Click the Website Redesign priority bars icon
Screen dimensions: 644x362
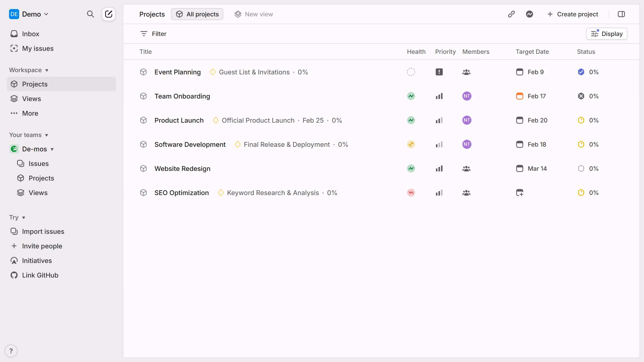[x=439, y=168]
